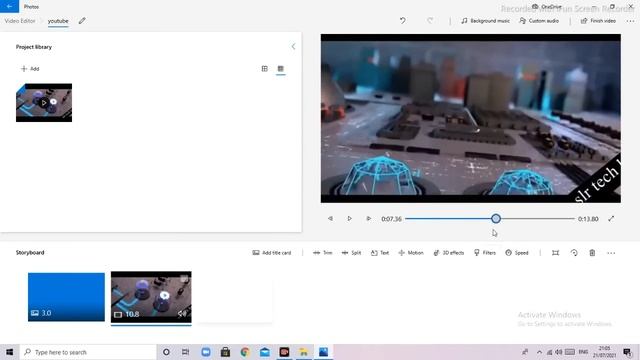Add title card to storyboard
The height and width of the screenshot is (360, 640).
pos(272,253)
